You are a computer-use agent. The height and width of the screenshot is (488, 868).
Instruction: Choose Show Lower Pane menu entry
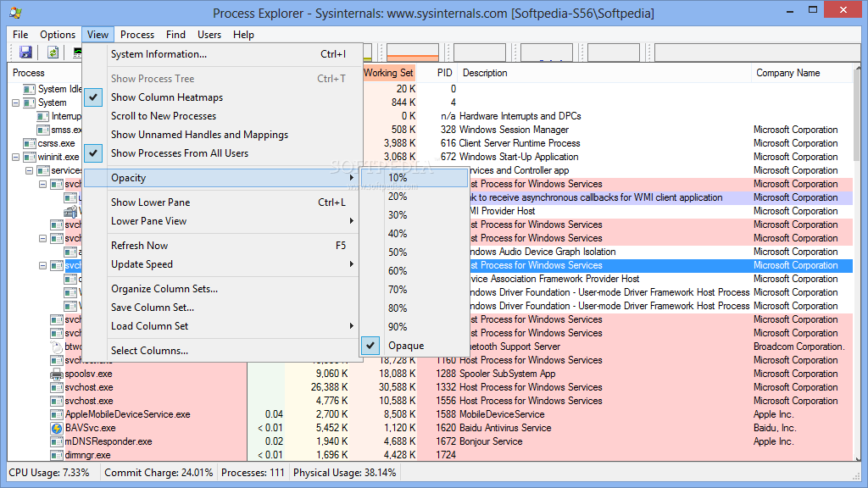tap(223, 202)
